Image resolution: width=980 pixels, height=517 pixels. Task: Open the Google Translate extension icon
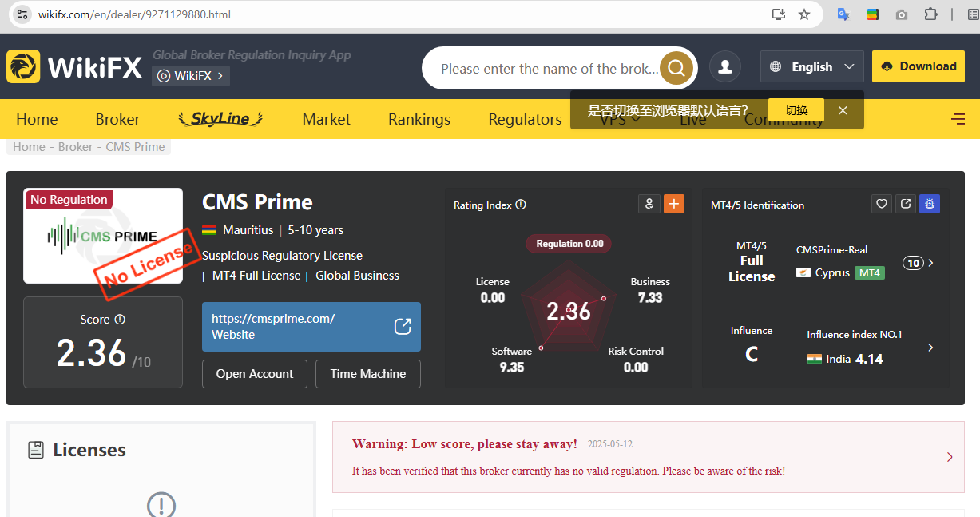(843, 14)
